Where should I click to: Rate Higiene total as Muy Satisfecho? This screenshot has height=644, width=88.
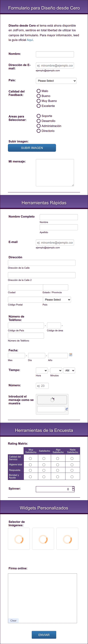coord(30,465)
